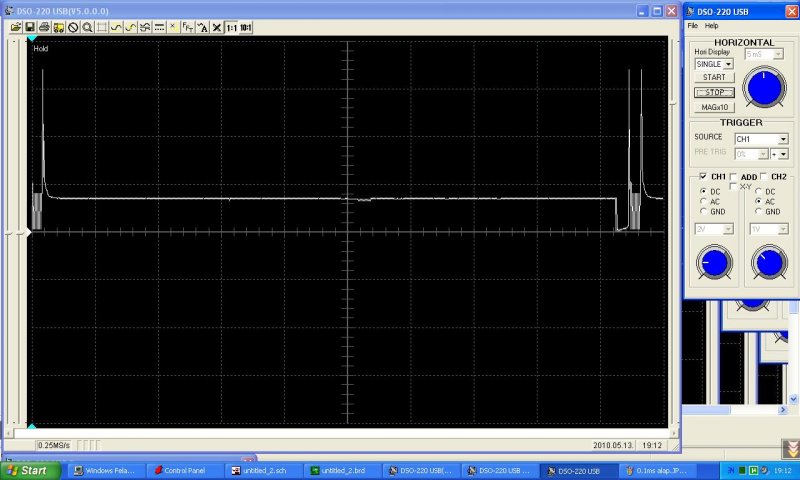Toggle the grid display icon
800x480 pixels.
point(102,28)
